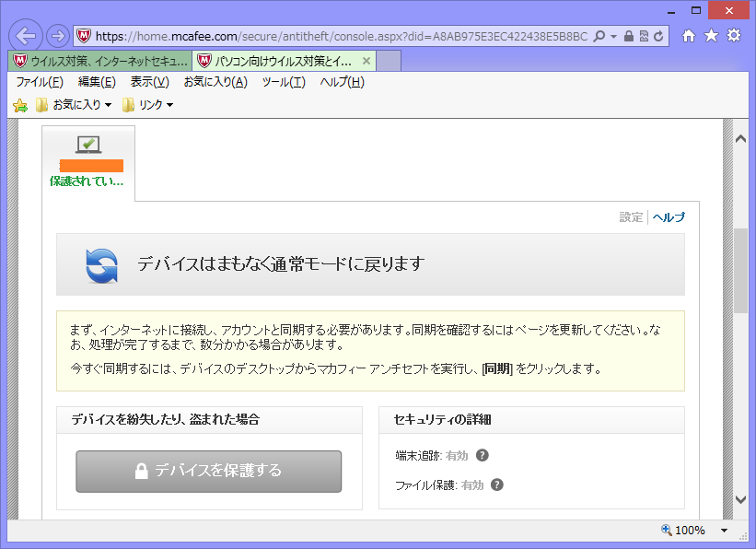Click the デバイスはまもなく通常モードに戻ります heading
Screen dimensions: 756x549
click(281, 263)
